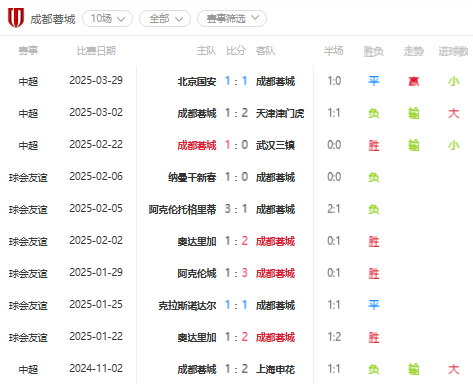
Task: Open the 武汉三镇 team link
Action: (x=275, y=145)
